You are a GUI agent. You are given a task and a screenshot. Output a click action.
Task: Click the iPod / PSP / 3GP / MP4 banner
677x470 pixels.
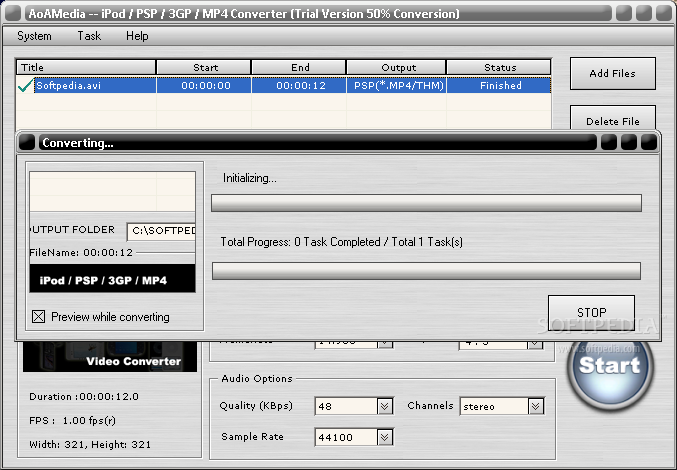[112, 278]
